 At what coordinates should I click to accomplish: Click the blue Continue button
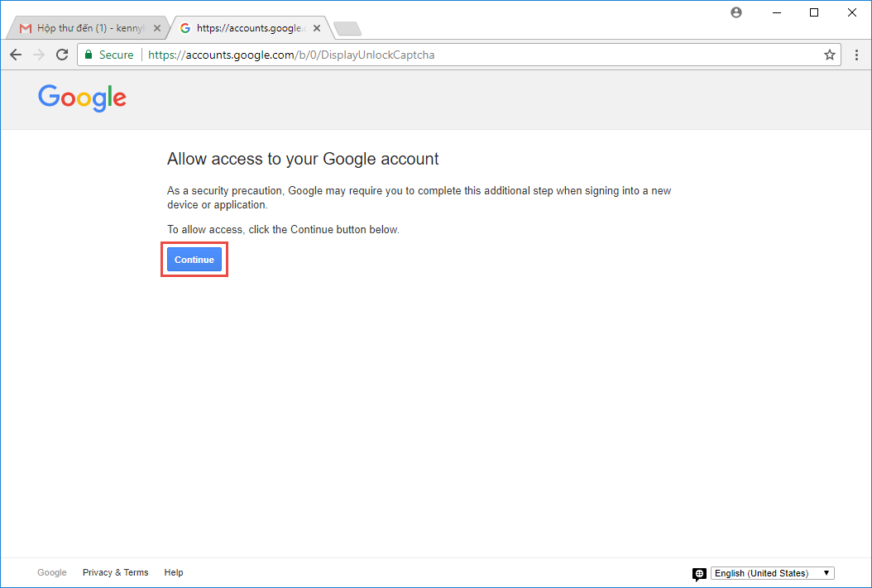pos(194,260)
